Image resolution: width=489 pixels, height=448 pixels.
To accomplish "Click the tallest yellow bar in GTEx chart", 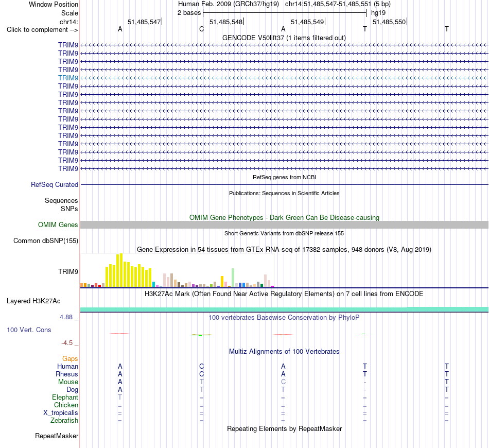I will pyautogui.click(x=121, y=270).
